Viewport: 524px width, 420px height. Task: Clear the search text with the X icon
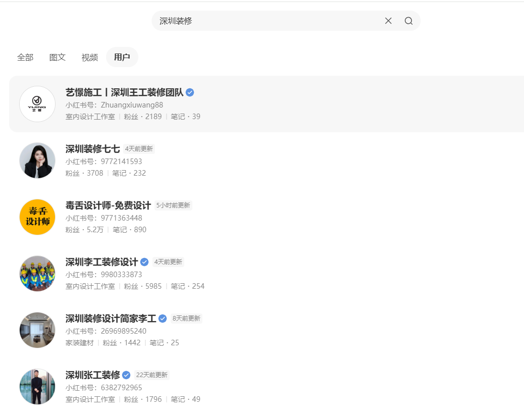(388, 21)
